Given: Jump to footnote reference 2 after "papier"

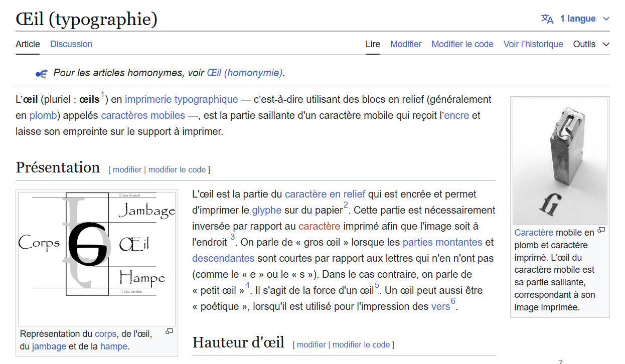Looking at the screenshot, I should [346, 205].
